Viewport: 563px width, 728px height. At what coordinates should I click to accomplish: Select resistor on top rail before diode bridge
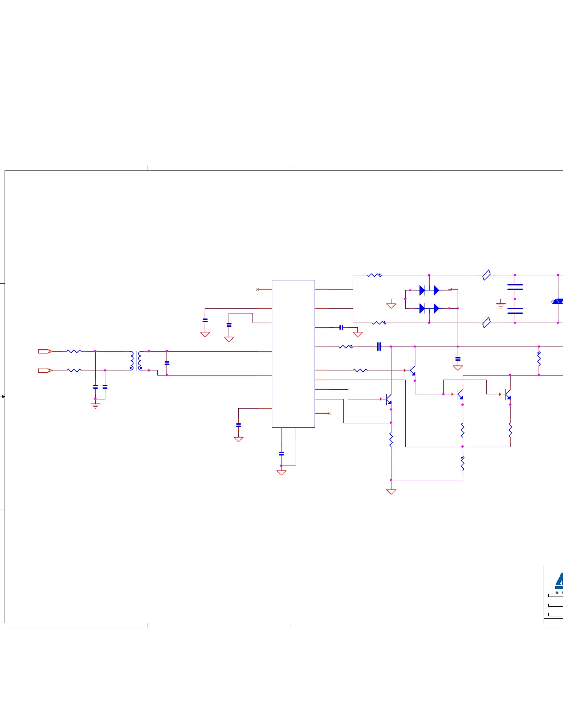point(374,275)
